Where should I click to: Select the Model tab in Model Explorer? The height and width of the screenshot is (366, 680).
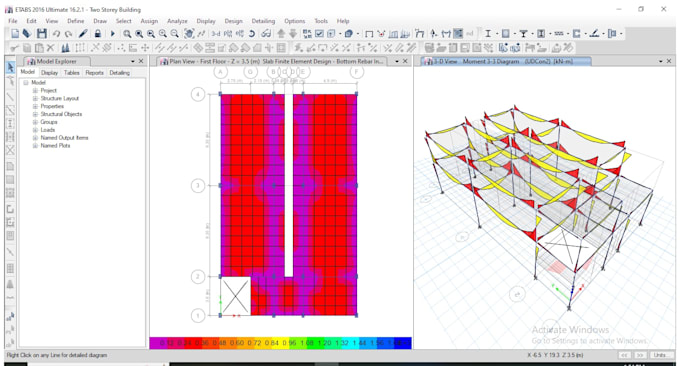(28, 72)
